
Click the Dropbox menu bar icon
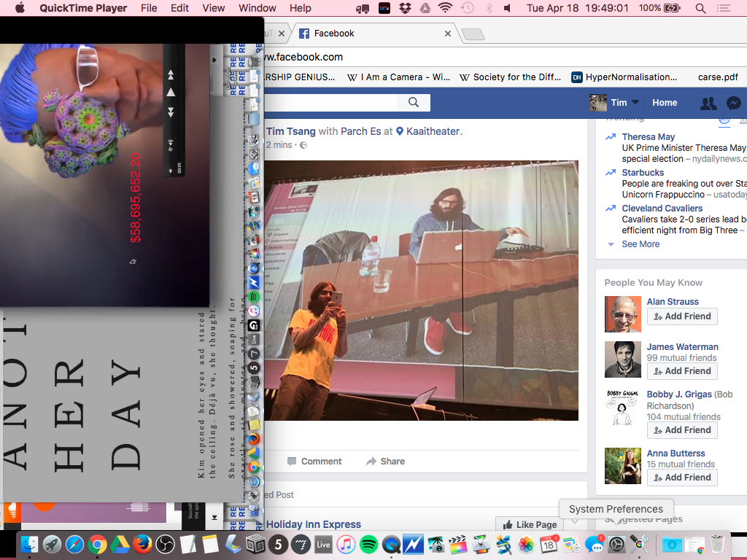click(x=405, y=8)
